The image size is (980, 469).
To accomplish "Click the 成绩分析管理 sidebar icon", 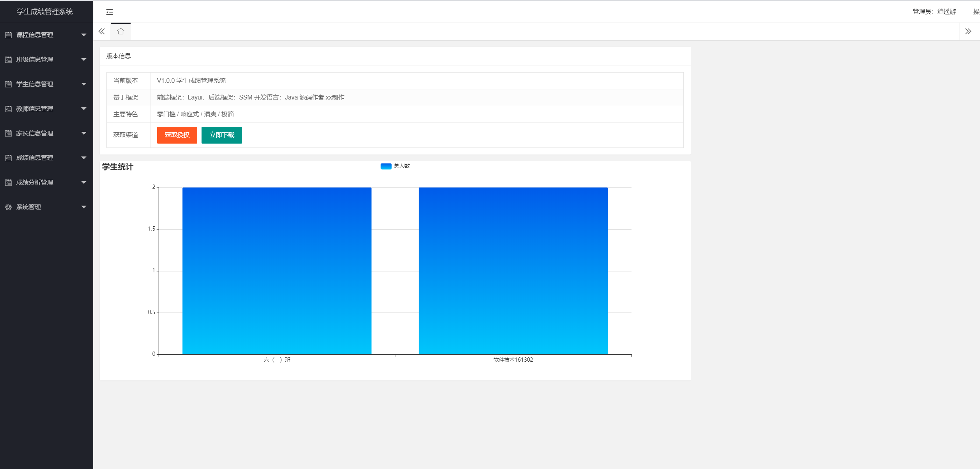I will click(x=8, y=183).
